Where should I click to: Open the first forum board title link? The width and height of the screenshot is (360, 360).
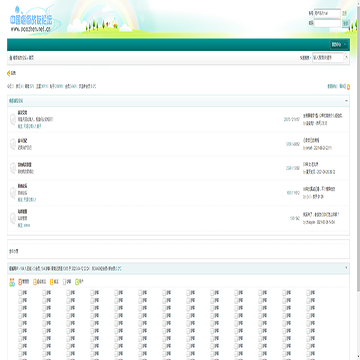(23, 112)
